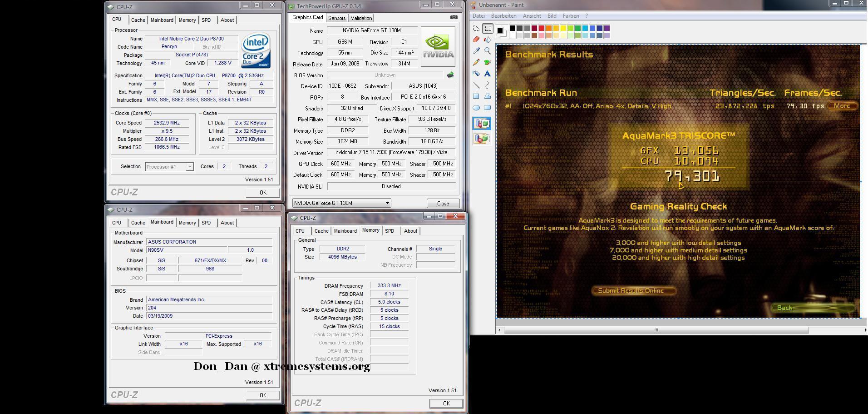Screen dimensions: 868x414
Task: Choose the Rounded rectangle tool
Action: [488, 108]
